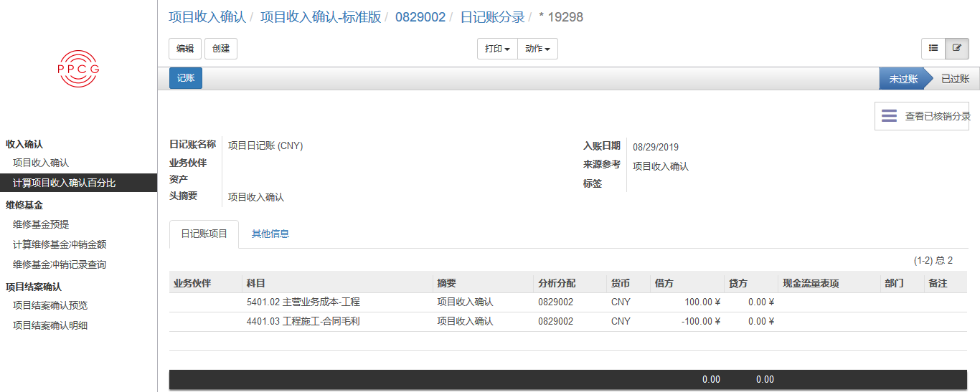This screenshot has height=392, width=980.
Task: Select the form view icon
Action: click(x=956, y=49)
